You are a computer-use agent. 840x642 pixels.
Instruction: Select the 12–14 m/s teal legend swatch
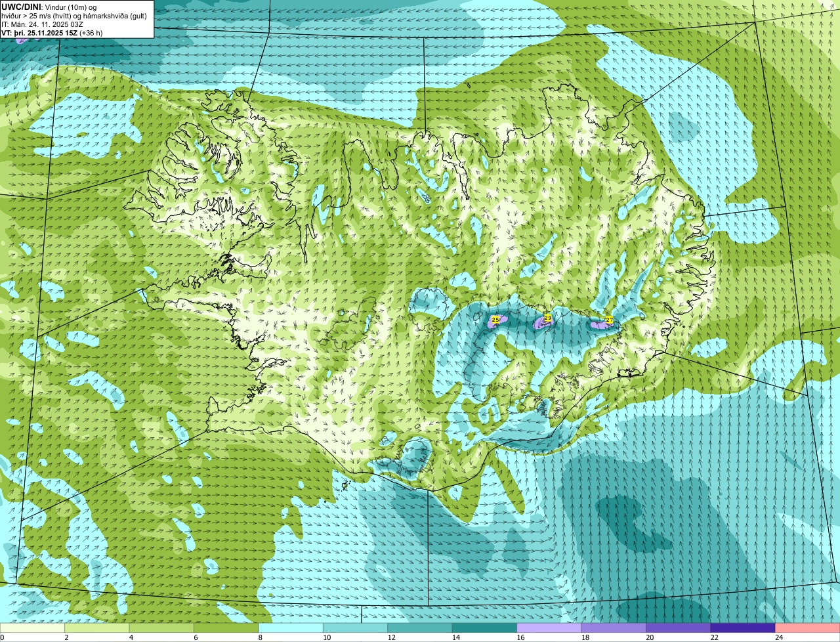click(420, 628)
